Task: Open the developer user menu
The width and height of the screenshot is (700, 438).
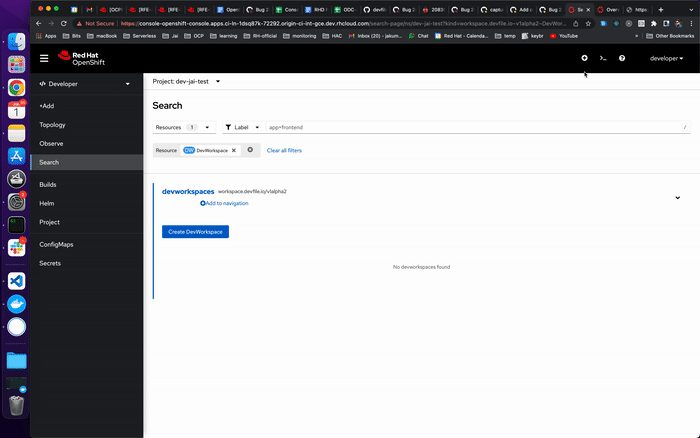Action: pos(666,58)
